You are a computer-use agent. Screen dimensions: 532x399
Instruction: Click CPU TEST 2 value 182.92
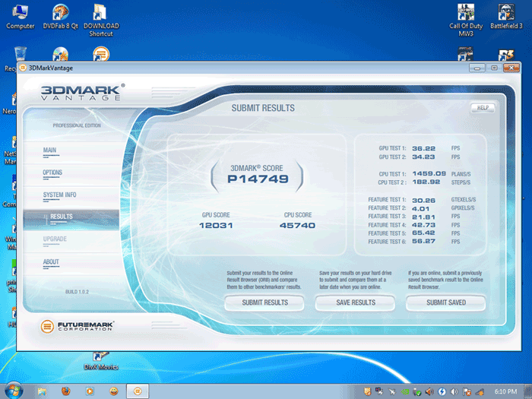(x=426, y=182)
